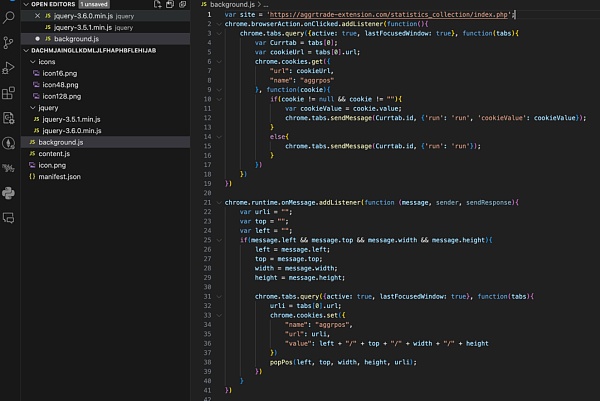
Task: Open manifest.json in the explorer
Action: pos(60,177)
